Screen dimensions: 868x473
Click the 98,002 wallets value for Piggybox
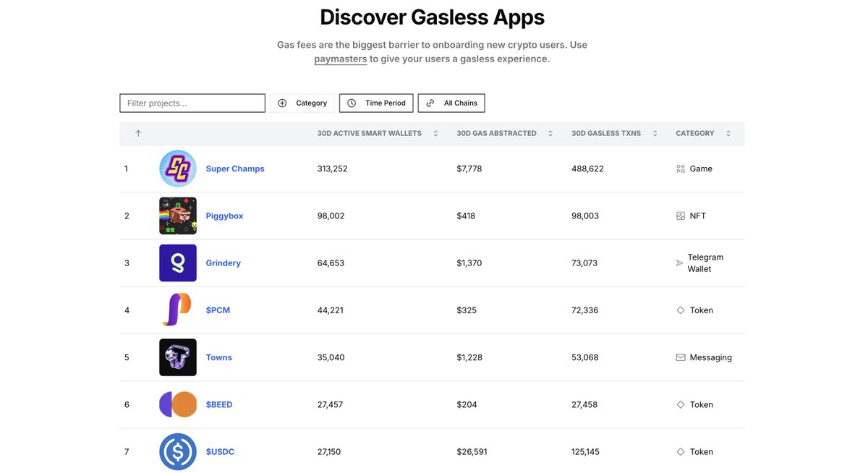(331, 216)
